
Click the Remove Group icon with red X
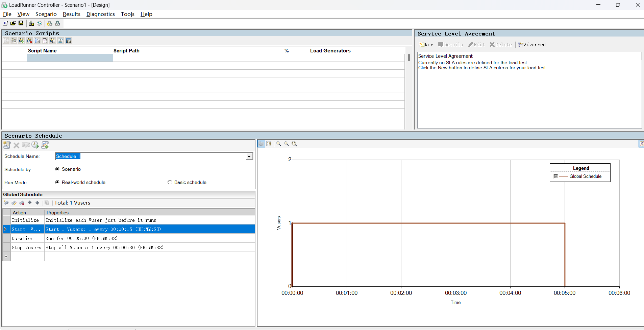pyautogui.click(x=29, y=41)
